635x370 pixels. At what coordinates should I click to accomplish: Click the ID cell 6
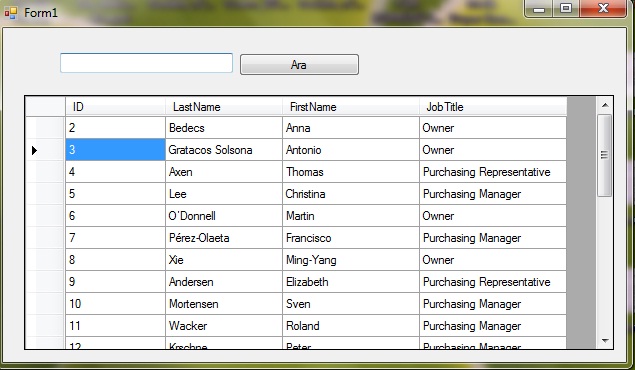(x=115, y=216)
